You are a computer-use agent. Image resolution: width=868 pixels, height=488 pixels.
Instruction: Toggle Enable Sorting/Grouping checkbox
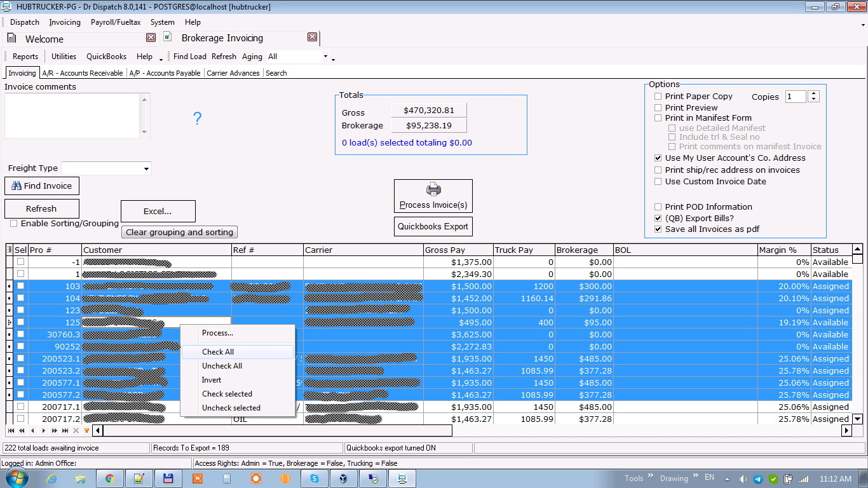click(x=13, y=224)
